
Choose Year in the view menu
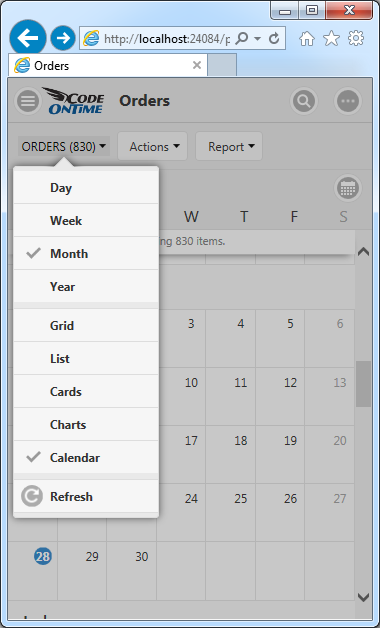click(86, 286)
